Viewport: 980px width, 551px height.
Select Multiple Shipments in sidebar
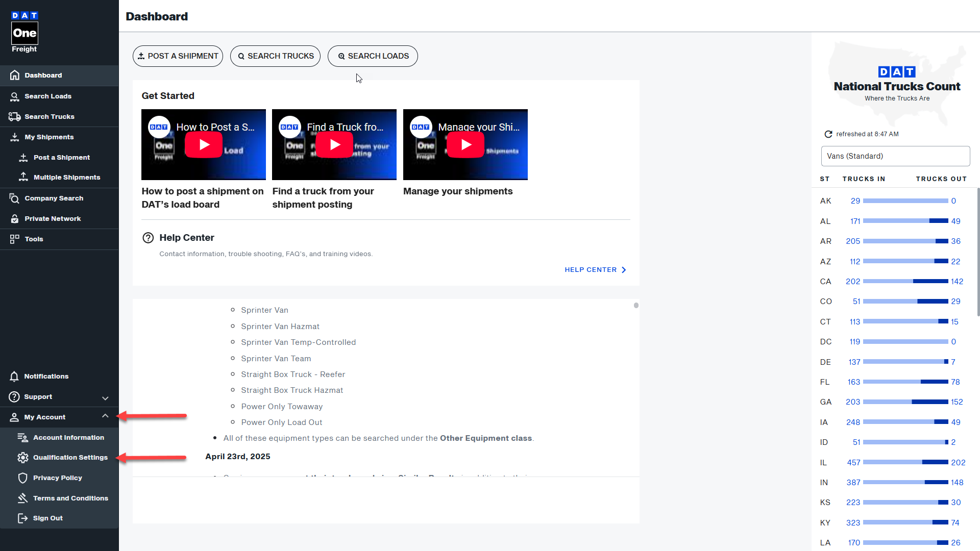[59, 177]
